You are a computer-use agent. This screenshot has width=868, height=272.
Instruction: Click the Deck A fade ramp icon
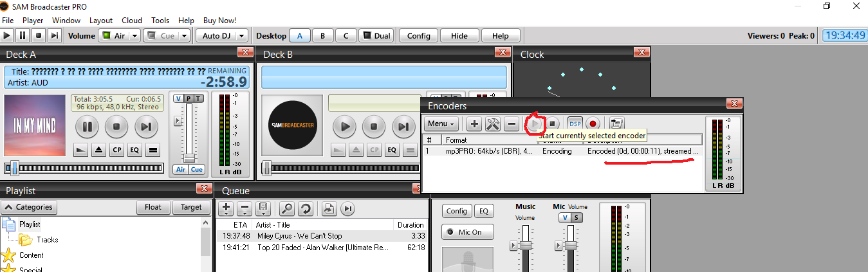[x=81, y=150]
